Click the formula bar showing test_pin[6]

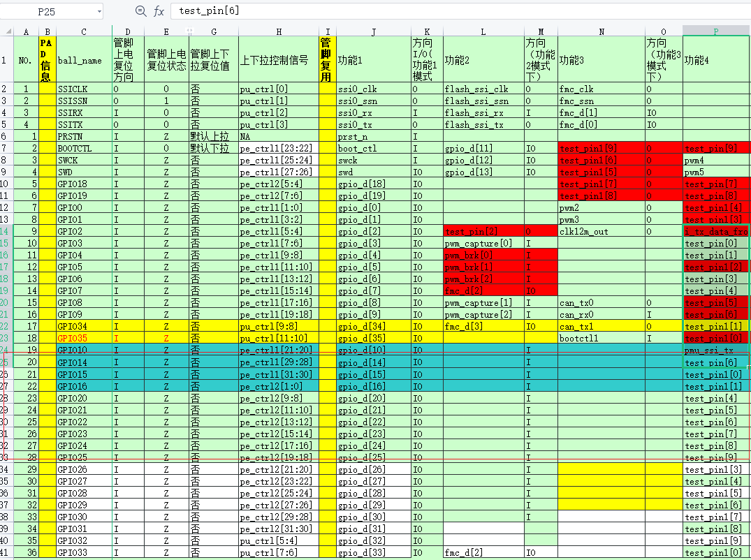pyautogui.click(x=460, y=10)
